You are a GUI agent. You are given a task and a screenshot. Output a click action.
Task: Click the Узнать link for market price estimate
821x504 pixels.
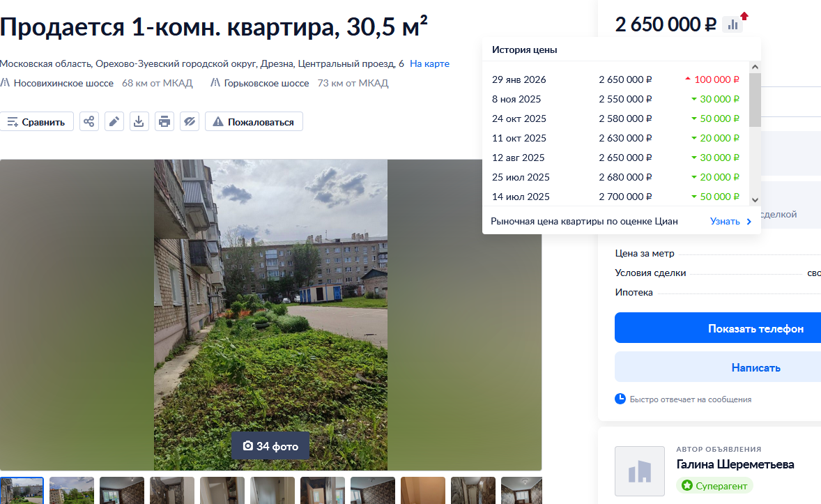[730, 221]
